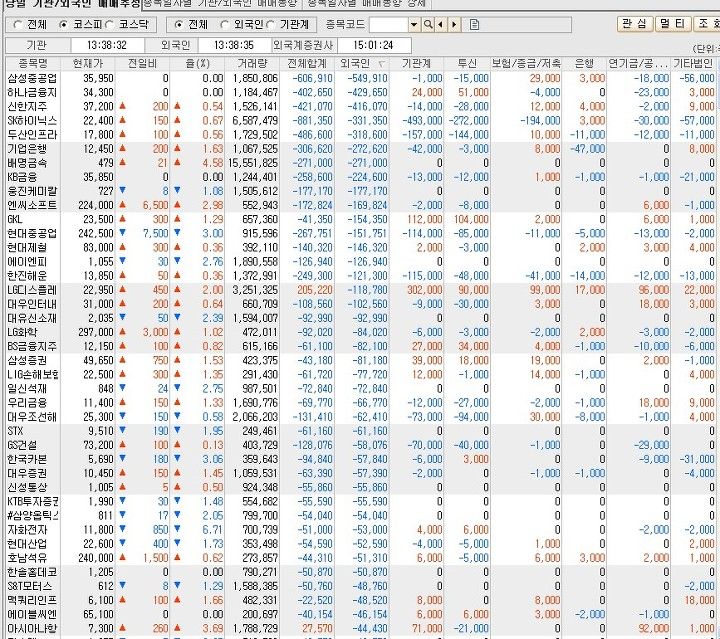Screen dimensions: 720x639
Task: Select the 전체 investor radio button
Action: (179, 25)
